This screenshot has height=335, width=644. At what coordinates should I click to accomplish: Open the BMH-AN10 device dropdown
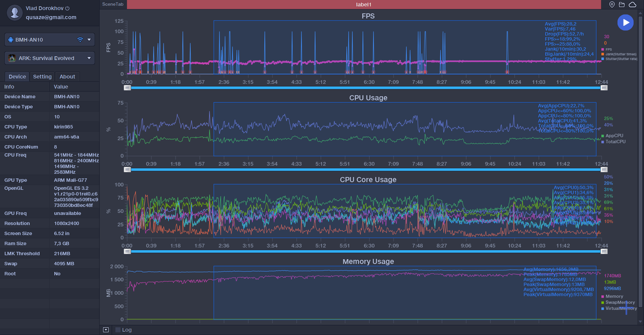point(49,40)
